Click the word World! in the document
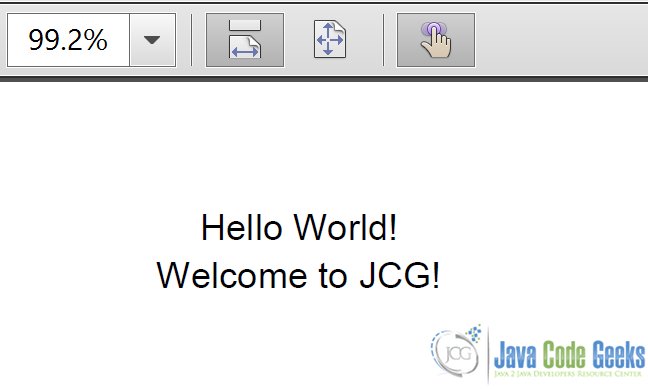Image resolution: width=648 pixels, height=389 pixels. [345, 227]
